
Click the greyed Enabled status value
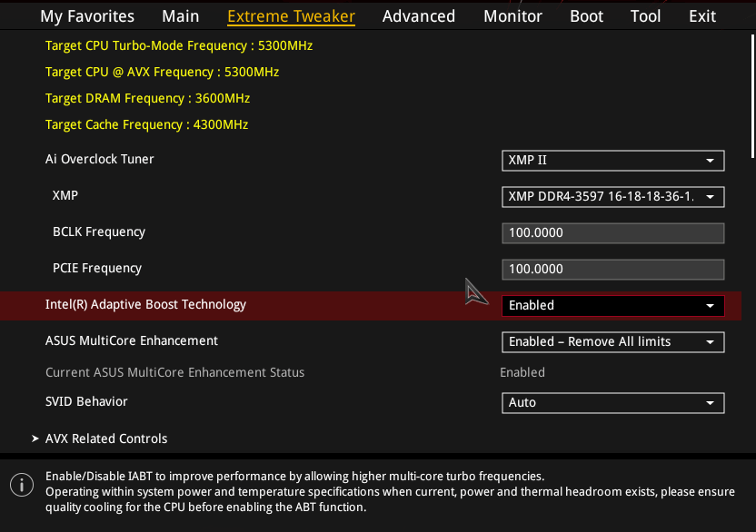click(x=522, y=372)
